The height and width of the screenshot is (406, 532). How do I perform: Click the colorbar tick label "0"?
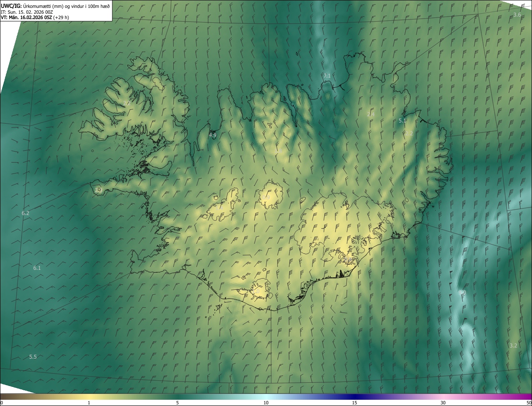point(1,403)
